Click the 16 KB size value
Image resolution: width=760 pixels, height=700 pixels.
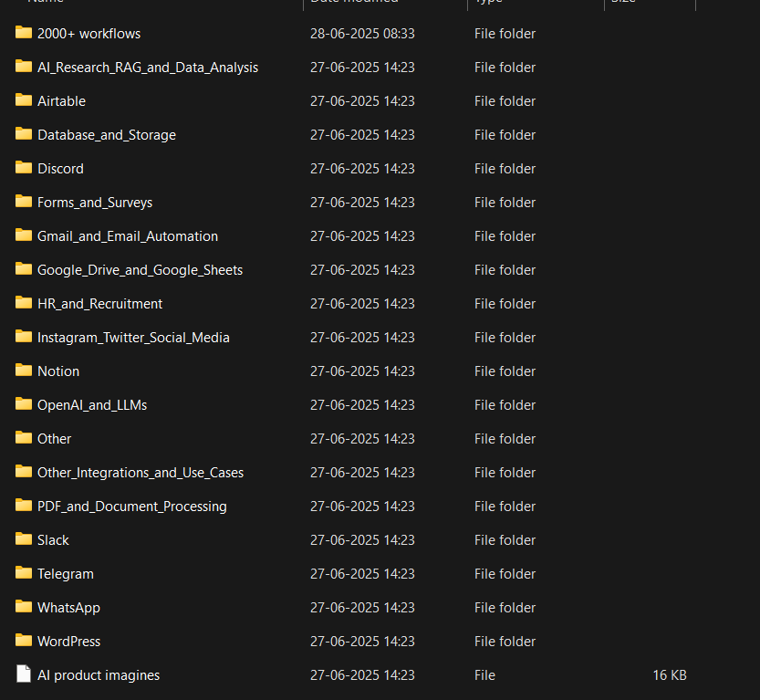pos(670,675)
